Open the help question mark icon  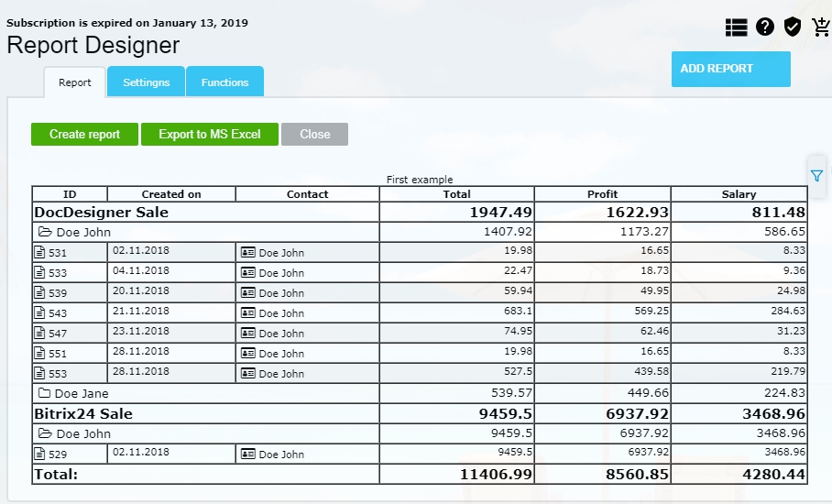[764, 27]
